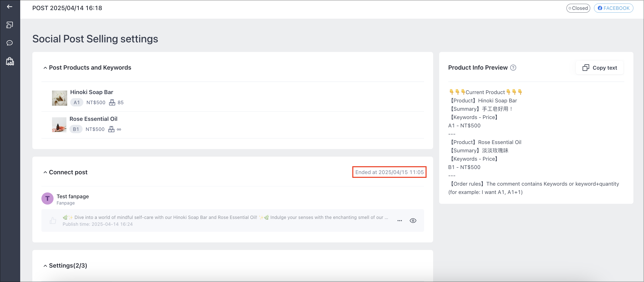This screenshot has width=644, height=282.
Task: Click the A1 - NT$500 preview line
Action: (464, 125)
